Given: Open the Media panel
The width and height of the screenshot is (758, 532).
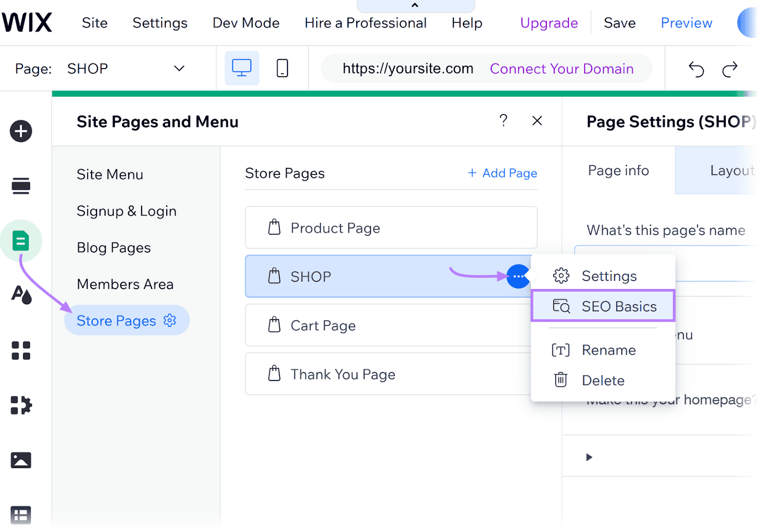Looking at the screenshot, I should 20,459.
